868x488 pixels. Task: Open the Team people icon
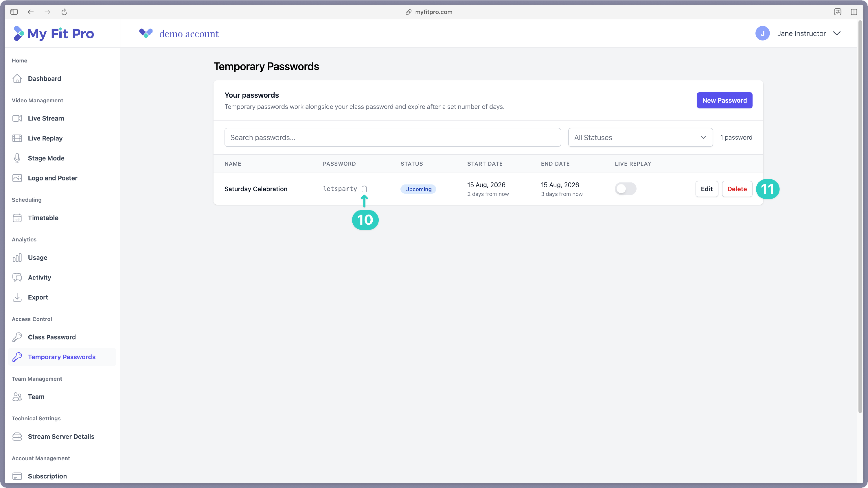(x=17, y=396)
